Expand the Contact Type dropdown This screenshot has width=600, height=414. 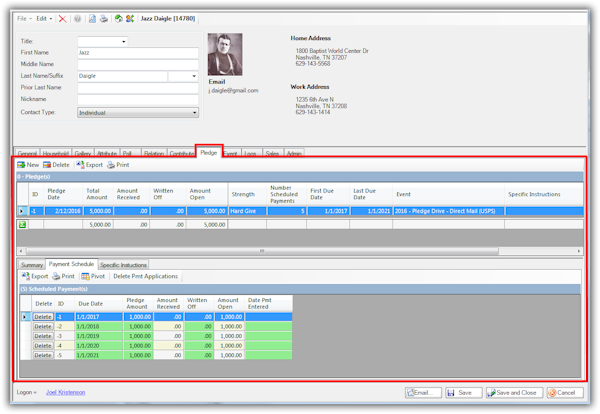[x=194, y=113]
